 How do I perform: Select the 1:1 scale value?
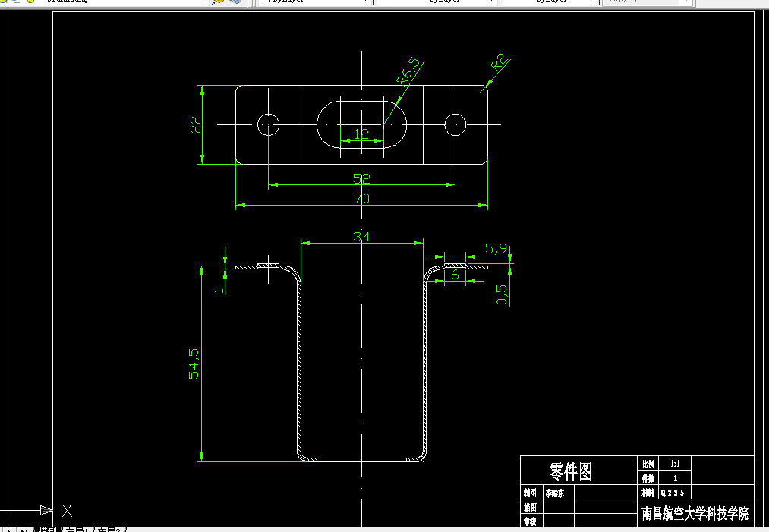coord(675,464)
